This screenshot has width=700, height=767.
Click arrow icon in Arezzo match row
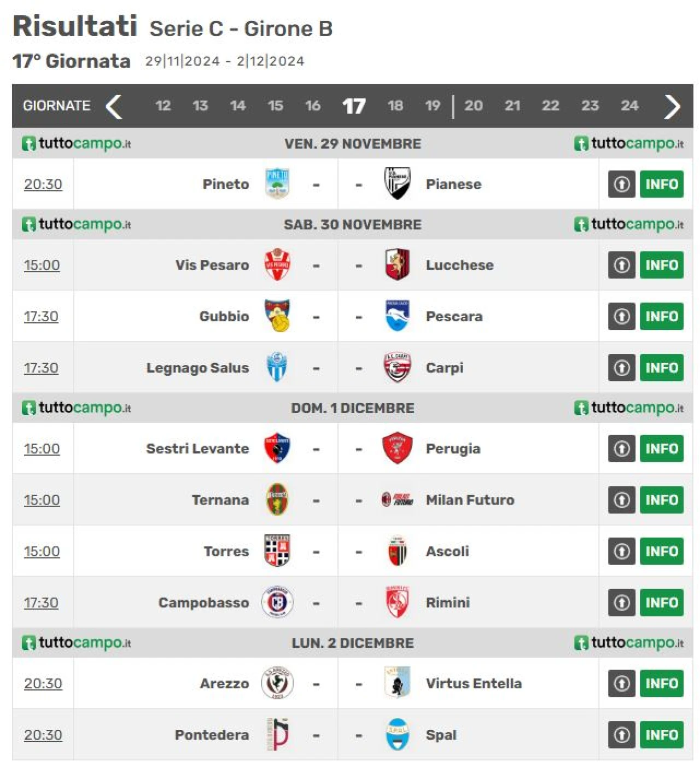click(x=622, y=683)
